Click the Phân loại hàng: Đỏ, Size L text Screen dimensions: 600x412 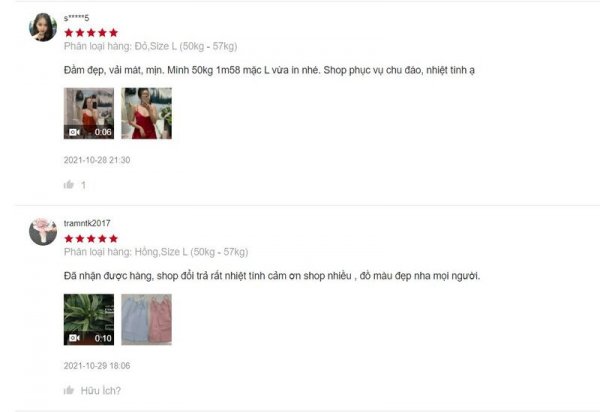[x=150, y=46]
